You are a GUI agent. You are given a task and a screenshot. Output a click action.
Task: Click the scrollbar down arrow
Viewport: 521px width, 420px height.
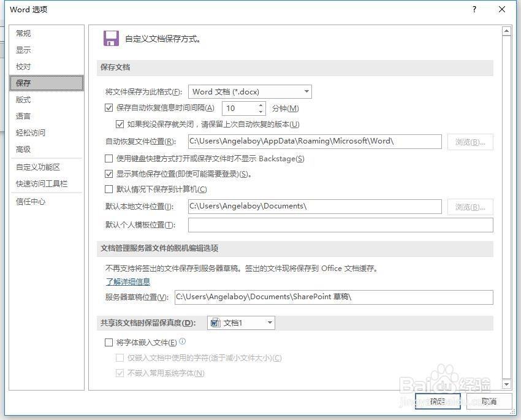pyautogui.click(x=506, y=384)
